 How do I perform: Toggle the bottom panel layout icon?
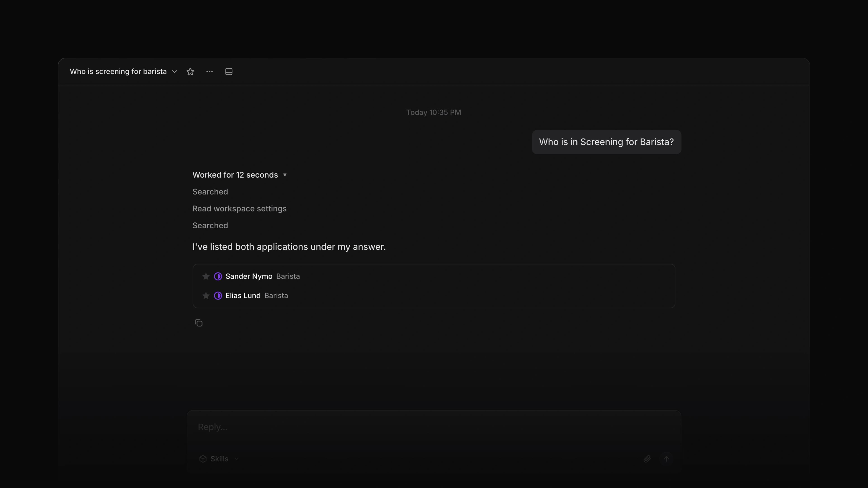229,71
